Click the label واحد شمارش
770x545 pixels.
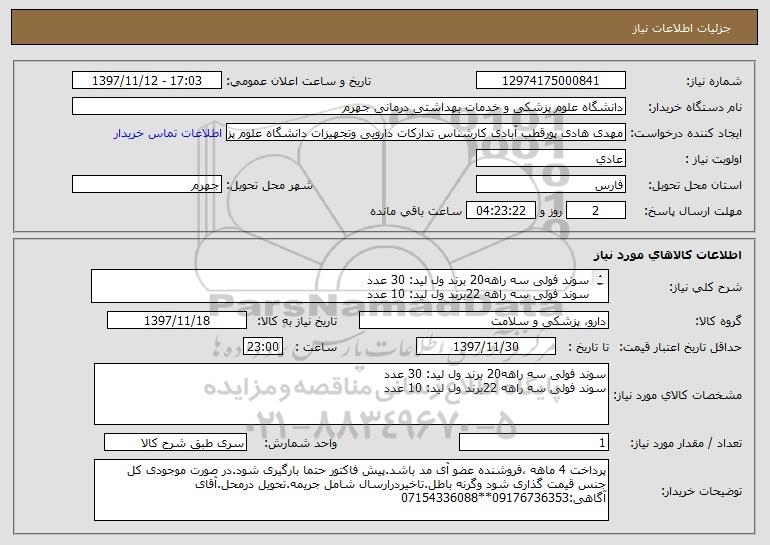pyautogui.click(x=301, y=443)
